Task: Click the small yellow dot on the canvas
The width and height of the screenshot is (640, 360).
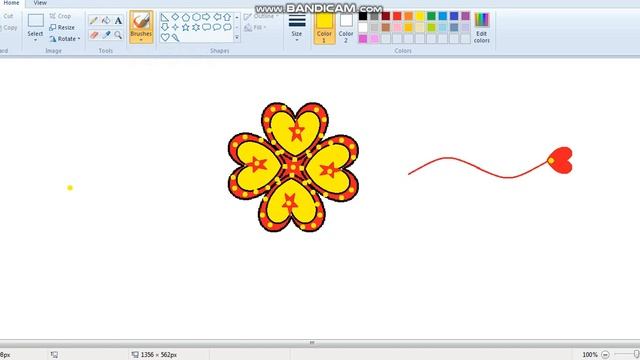Action: tap(70, 188)
